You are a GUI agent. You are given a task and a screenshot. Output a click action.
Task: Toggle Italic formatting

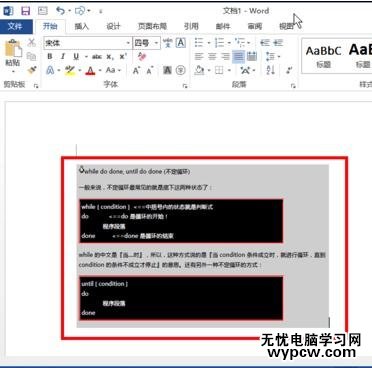click(x=63, y=57)
